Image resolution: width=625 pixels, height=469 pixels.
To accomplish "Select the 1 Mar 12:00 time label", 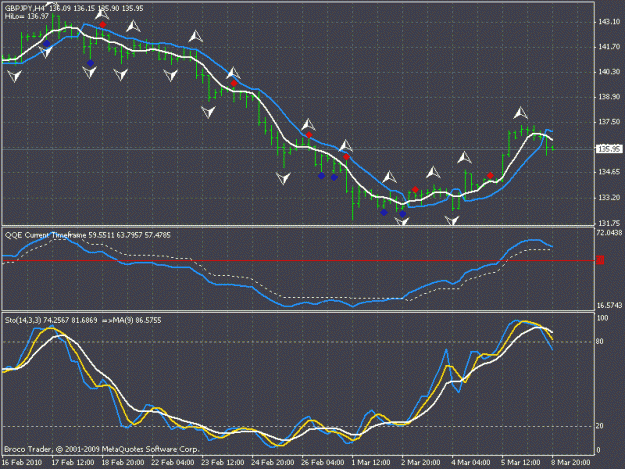I will [x=371, y=462].
